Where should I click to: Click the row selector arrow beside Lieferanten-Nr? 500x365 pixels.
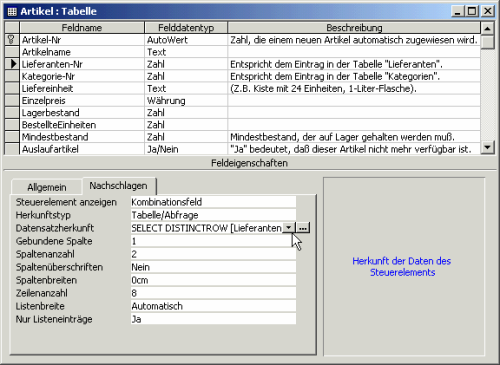[13, 64]
